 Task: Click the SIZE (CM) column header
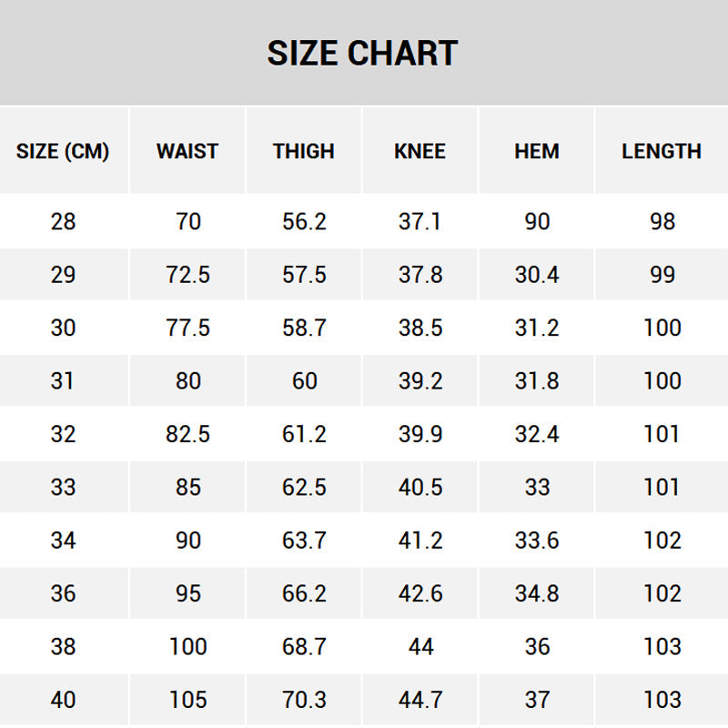63,151
